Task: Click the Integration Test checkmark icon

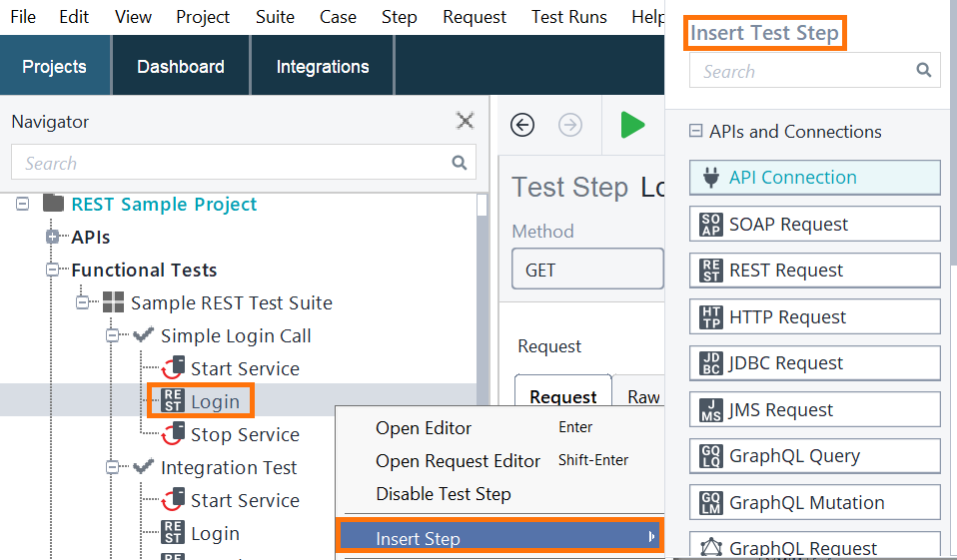Action: [144, 466]
